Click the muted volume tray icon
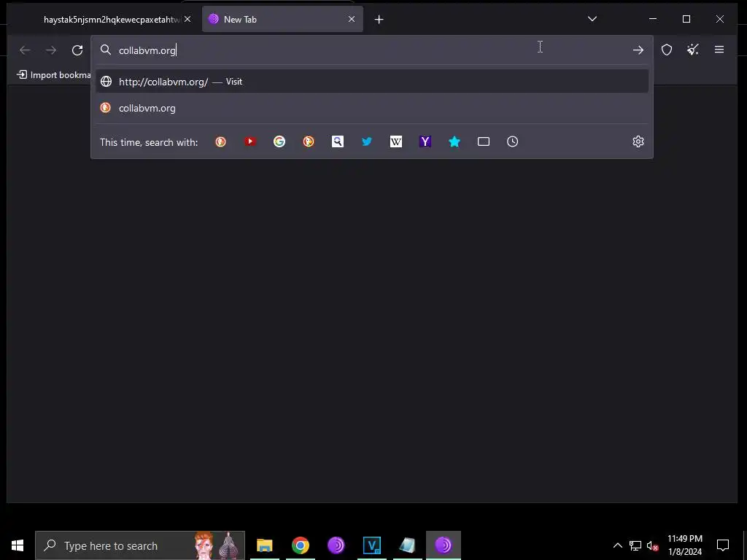 (652, 545)
